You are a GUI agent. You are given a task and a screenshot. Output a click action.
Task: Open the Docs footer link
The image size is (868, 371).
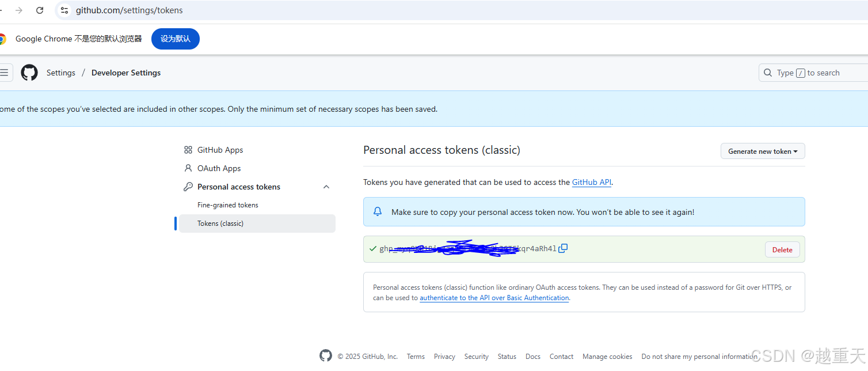click(x=533, y=357)
